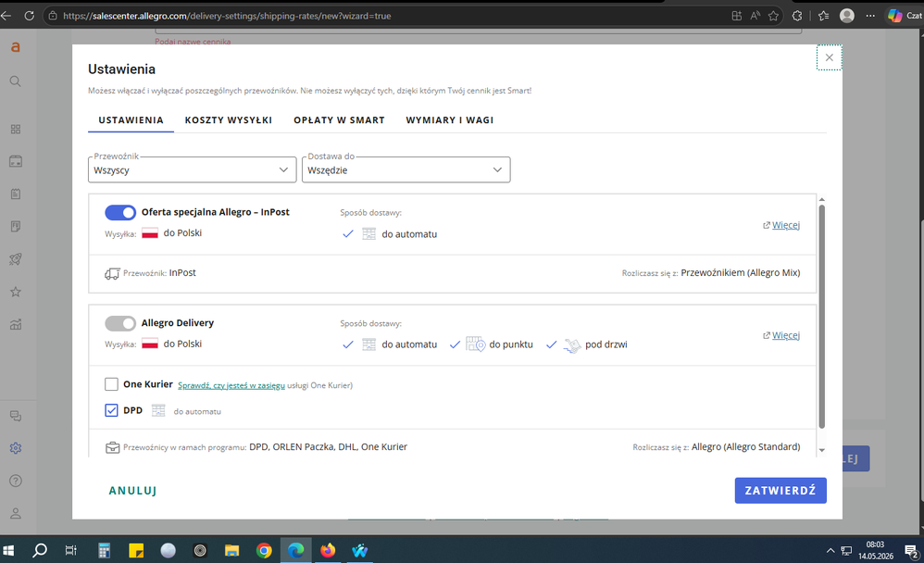Click the Anuluj button

pyautogui.click(x=132, y=491)
